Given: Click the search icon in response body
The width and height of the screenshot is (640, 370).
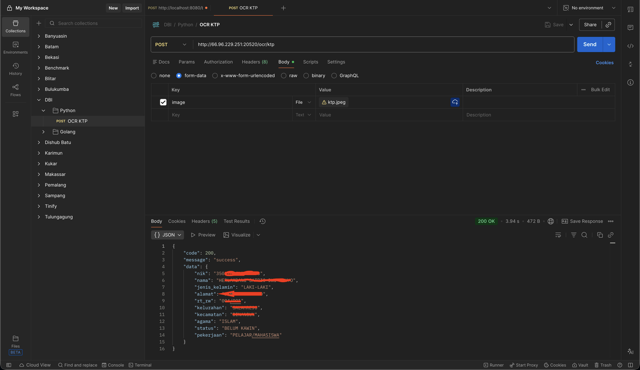Looking at the screenshot, I should [x=584, y=235].
